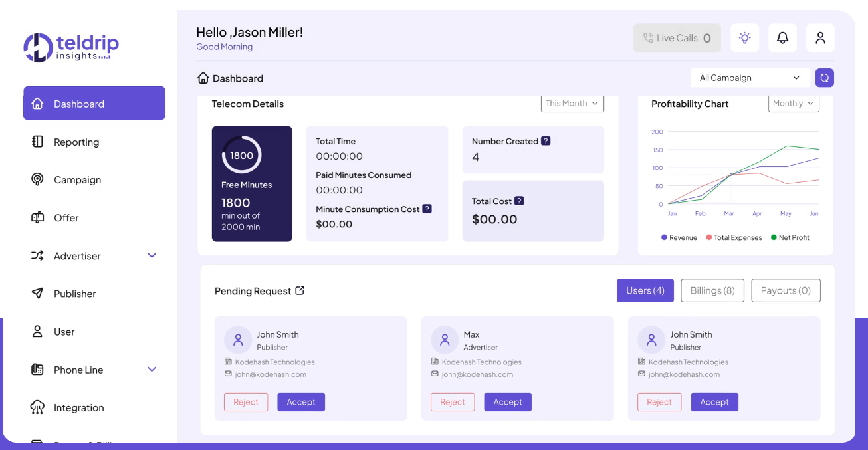
Task: Open Pending Request in new view via external-link icon
Action: (300, 290)
